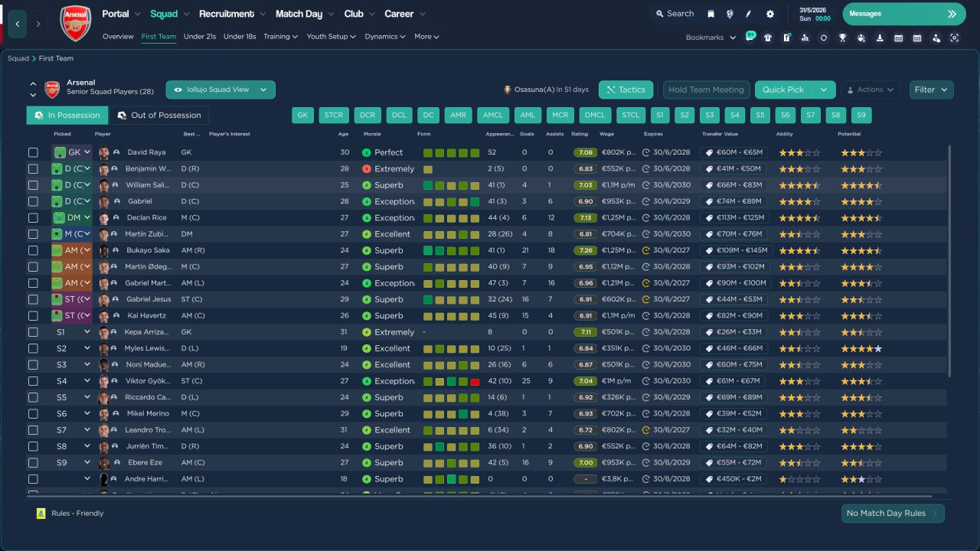Open the world globe icon

pos(730,14)
